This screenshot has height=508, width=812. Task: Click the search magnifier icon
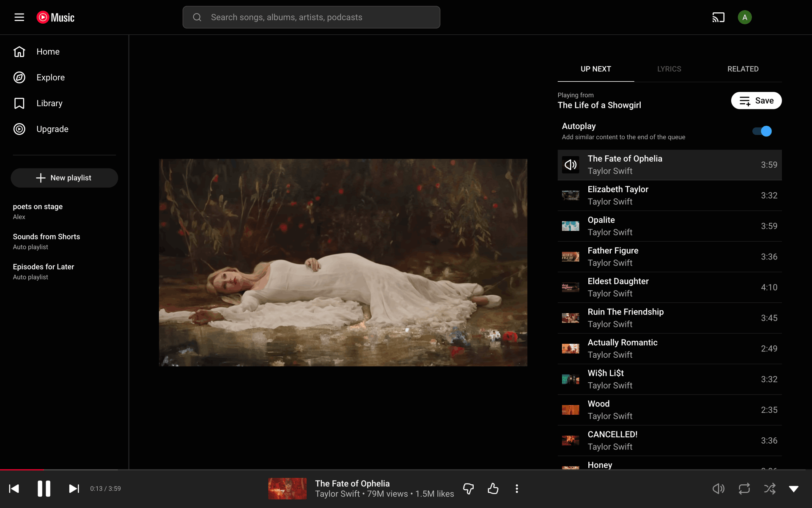pos(197,17)
